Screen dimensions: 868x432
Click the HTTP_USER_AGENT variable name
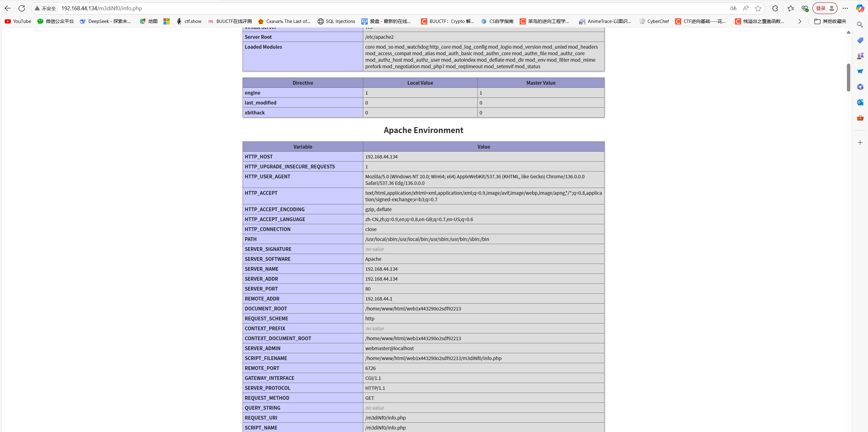[x=267, y=176]
